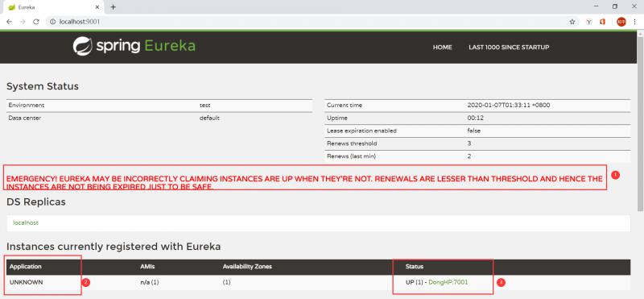Click the red EMERGENCY warning text
Viewport: 644px width, 299px height.
pos(304,183)
